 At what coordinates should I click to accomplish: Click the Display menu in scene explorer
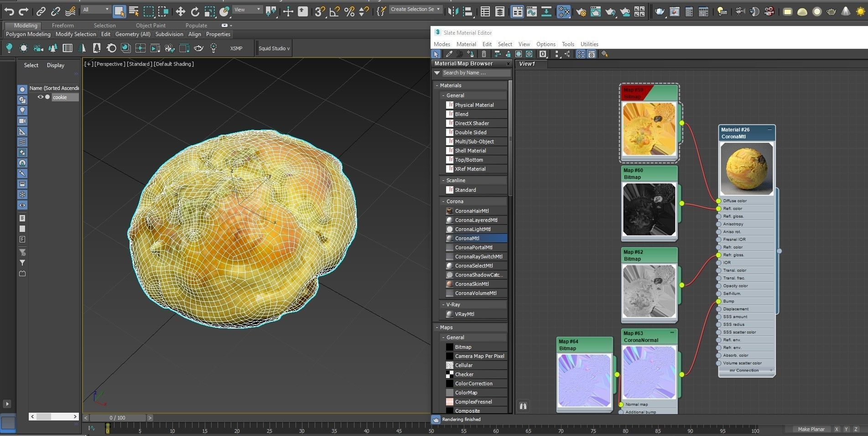55,65
